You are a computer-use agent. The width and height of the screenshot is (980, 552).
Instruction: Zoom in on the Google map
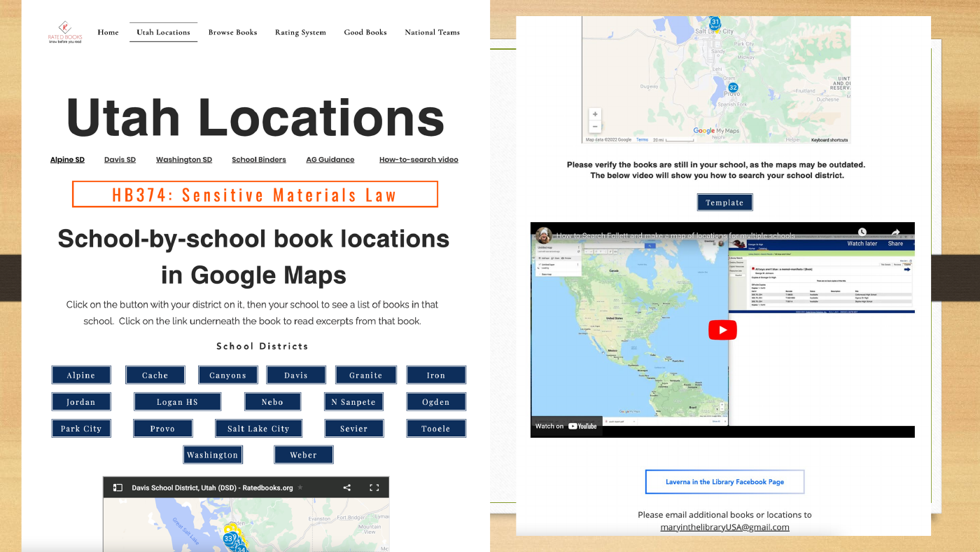point(595,114)
